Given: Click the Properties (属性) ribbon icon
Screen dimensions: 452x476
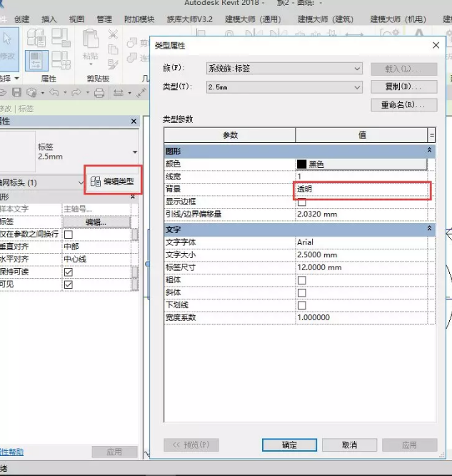Looking at the screenshot, I should (37, 61).
